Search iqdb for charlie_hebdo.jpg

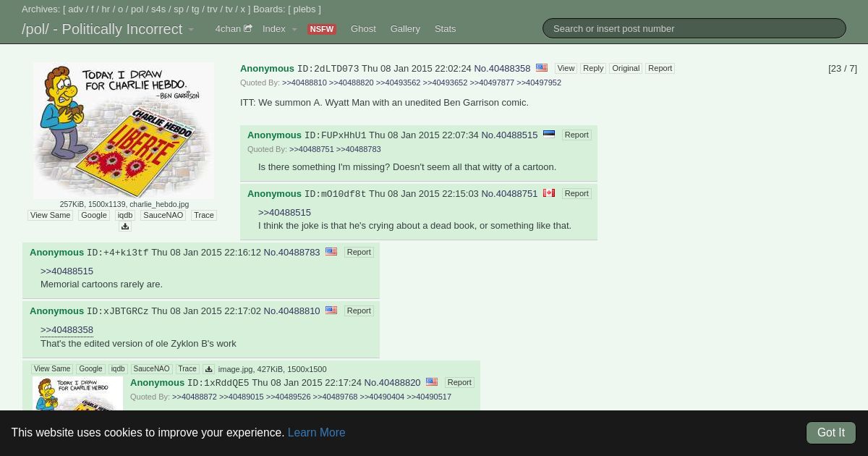pyautogui.click(x=125, y=215)
